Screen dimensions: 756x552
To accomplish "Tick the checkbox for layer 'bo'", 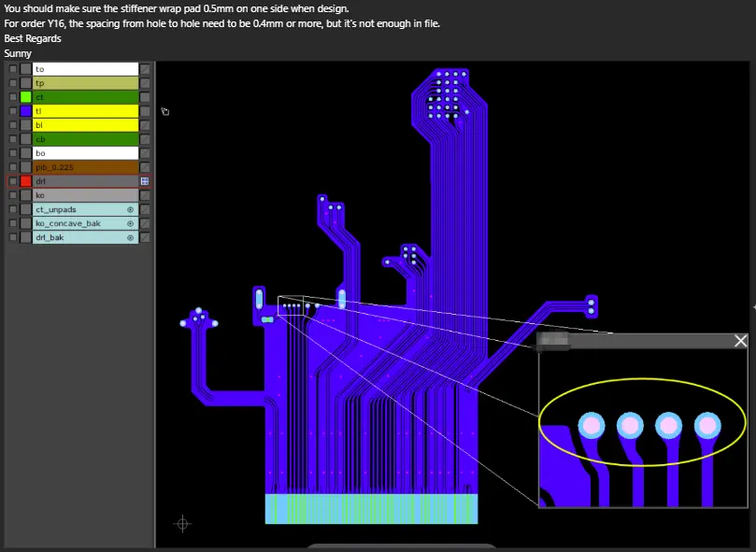I will click(x=13, y=153).
